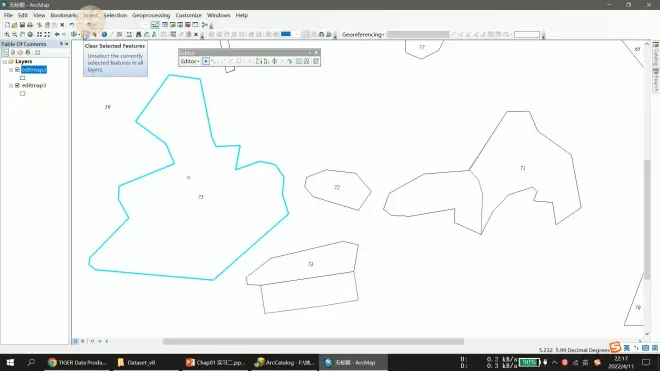Toggle visibility of editmap2 layer
Viewport: 660px width, 371px height.
click(17, 69)
